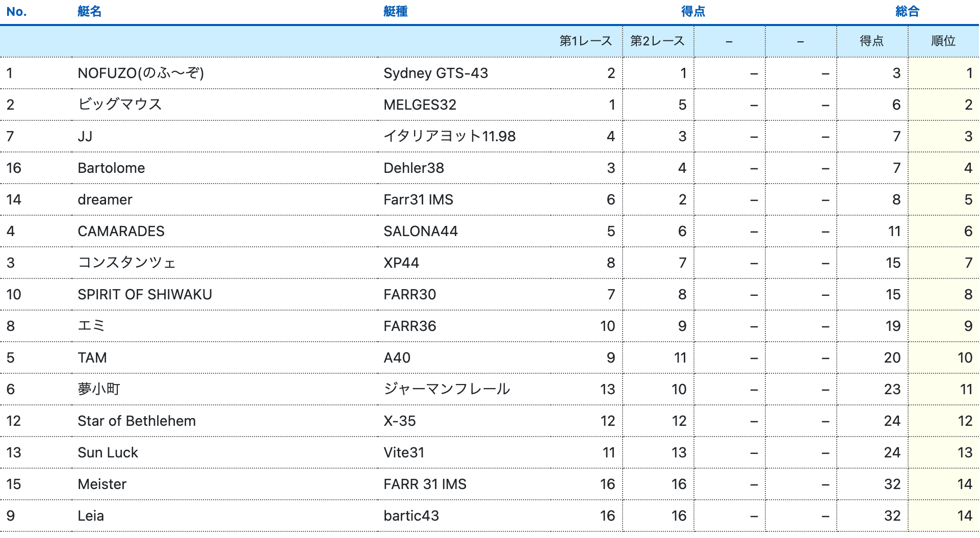980x538 pixels.
Task: Click the 艇名 column header
Action: [89, 11]
